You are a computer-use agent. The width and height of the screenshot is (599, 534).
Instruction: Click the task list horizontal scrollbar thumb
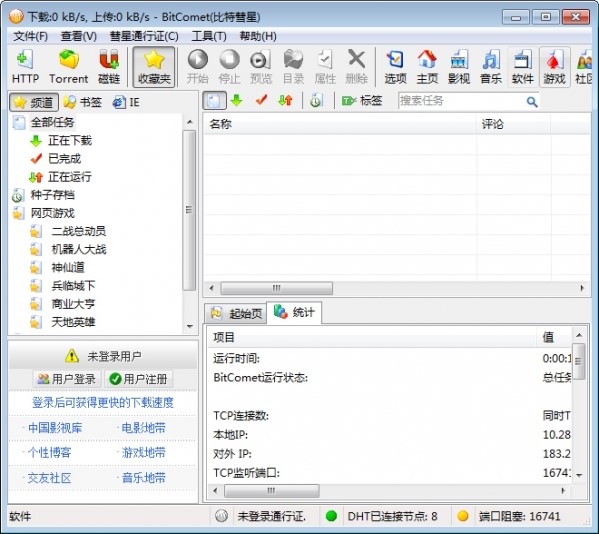point(277,288)
